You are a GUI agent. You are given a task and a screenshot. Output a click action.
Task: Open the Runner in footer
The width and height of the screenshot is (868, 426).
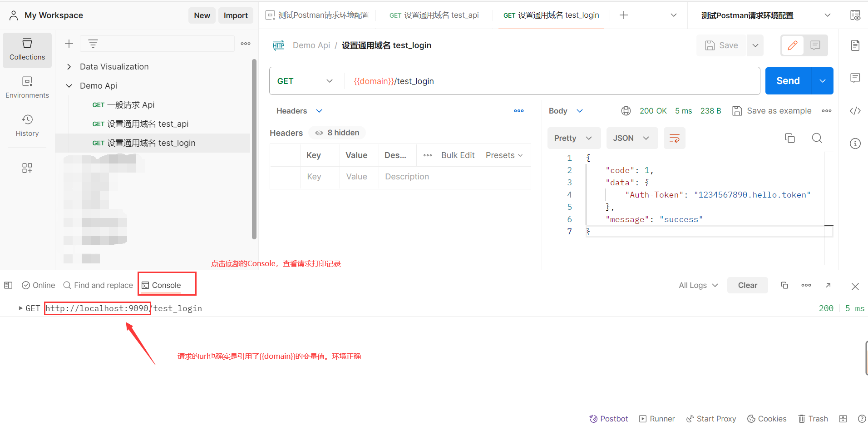tap(657, 419)
